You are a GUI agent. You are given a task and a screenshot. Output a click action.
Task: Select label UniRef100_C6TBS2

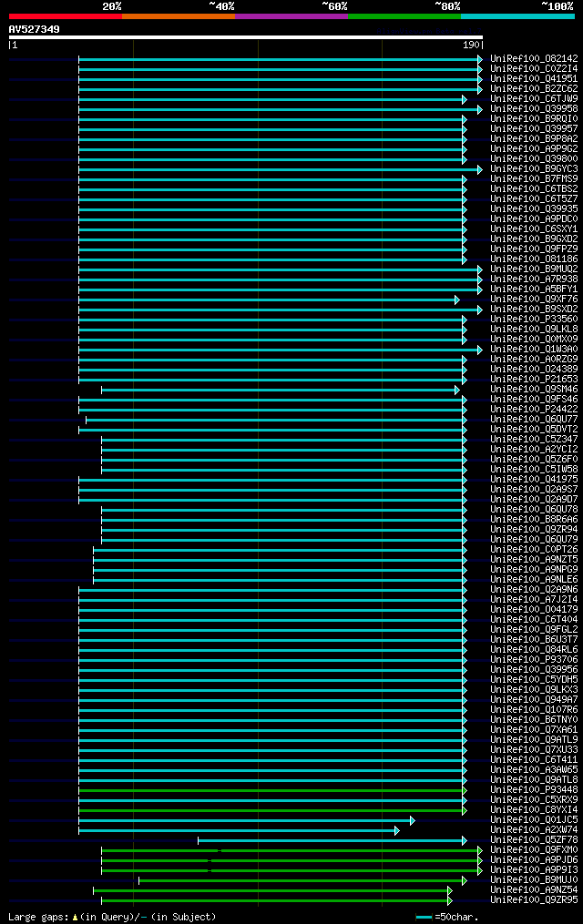coord(534,188)
